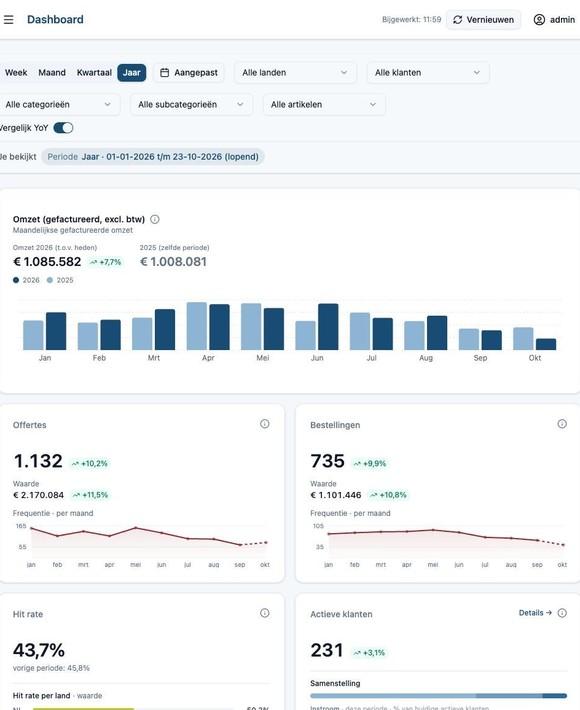Click the 735 Bestellingen count
580x710 pixels.
coord(327,461)
